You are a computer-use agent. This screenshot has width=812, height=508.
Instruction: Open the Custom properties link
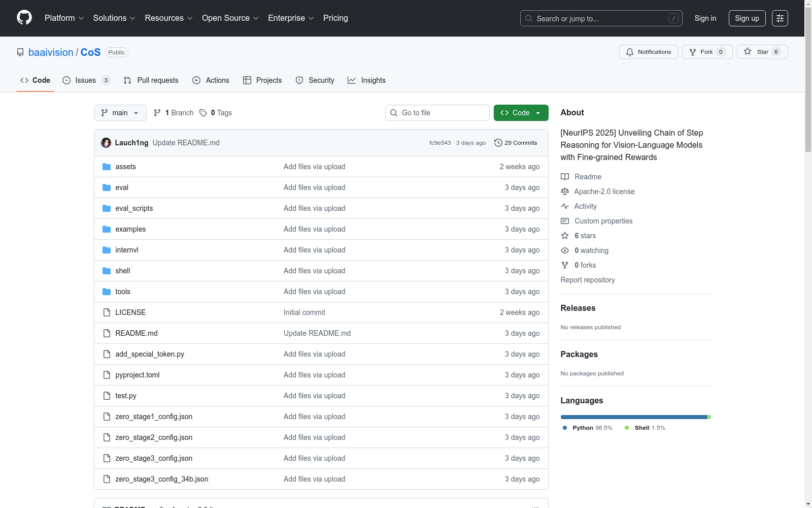(597, 221)
